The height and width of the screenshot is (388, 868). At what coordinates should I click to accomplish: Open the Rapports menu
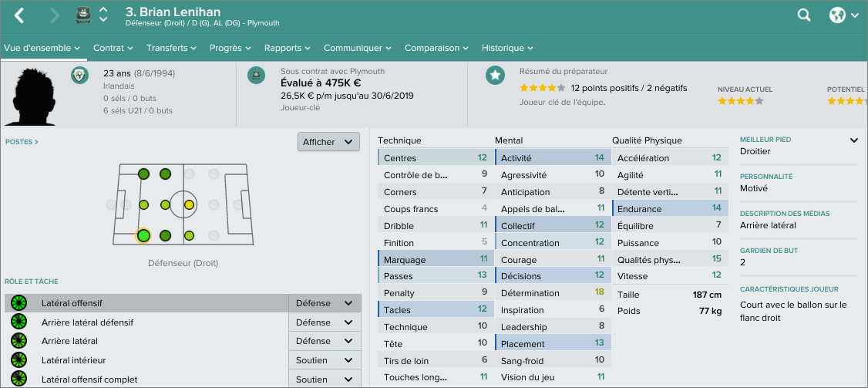(287, 48)
